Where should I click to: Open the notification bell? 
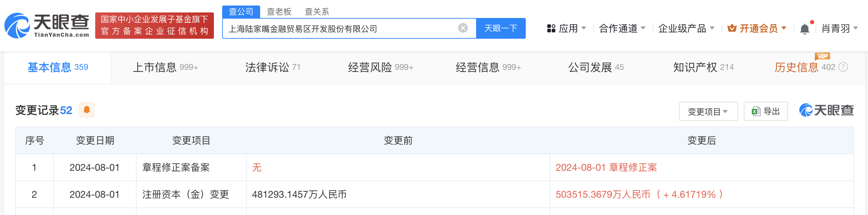click(805, 29)
